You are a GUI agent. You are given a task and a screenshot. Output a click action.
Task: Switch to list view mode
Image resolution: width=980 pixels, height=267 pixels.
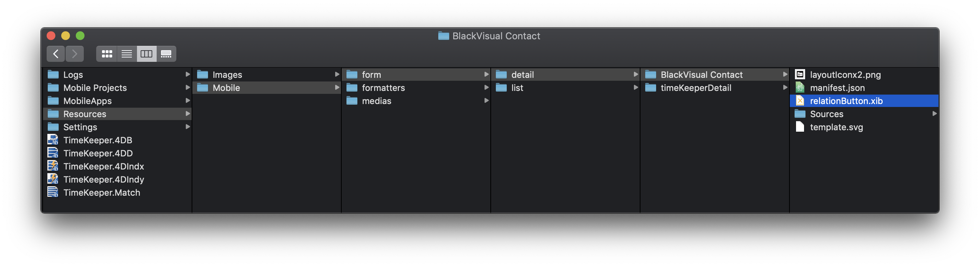click(127, 54)
